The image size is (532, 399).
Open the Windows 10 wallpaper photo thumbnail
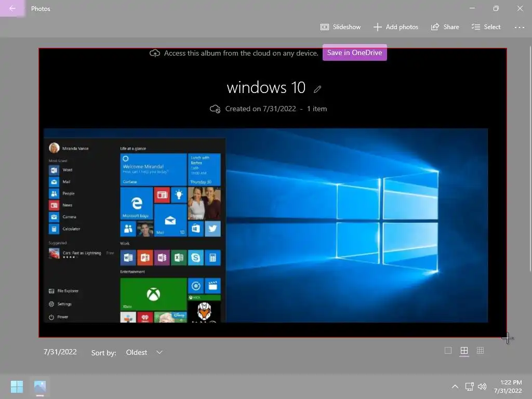[x=265, y=225]
